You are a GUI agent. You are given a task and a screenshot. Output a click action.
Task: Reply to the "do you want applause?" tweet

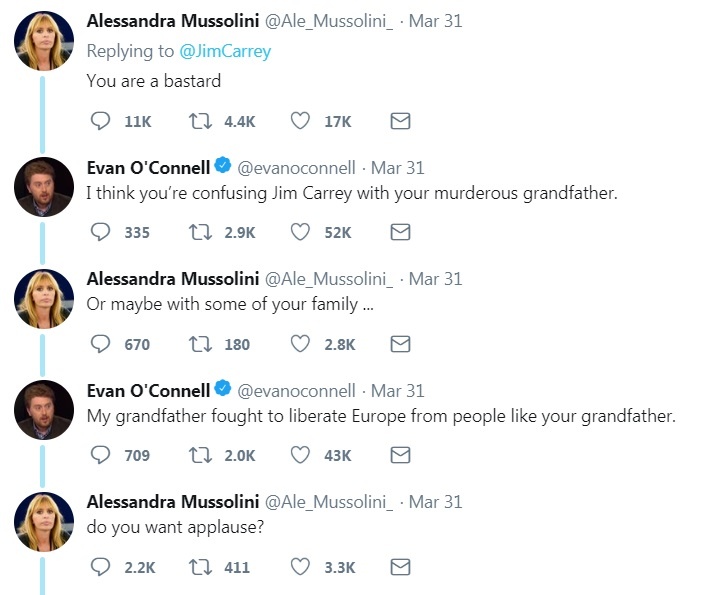point(100,567)
